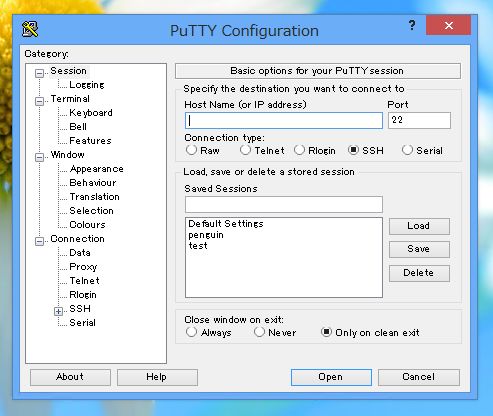The image size is (493, 416).
Task: Choose Always close window on exit
Action: click(x=191, y=332)
